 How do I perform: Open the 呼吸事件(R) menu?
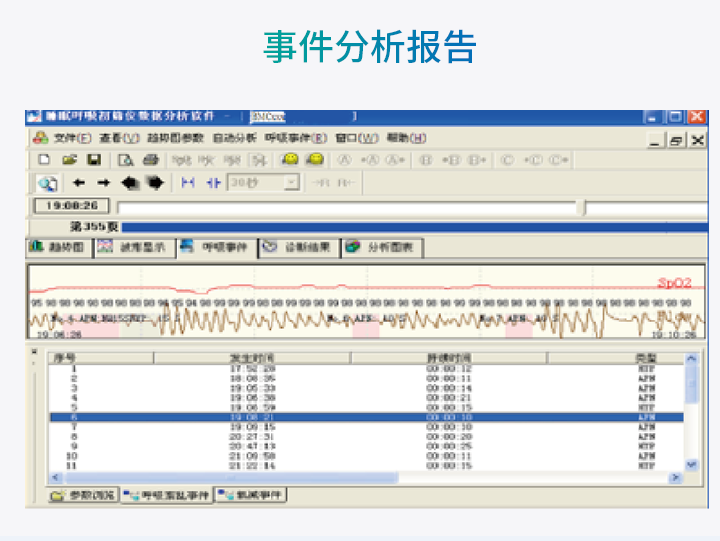[x=296, y=138]
